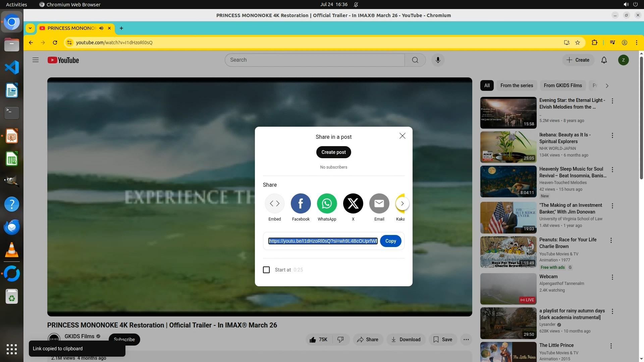Close the share dialog
Image resolution: width=644 pixels, height=362 pixels.
[402, 136]
